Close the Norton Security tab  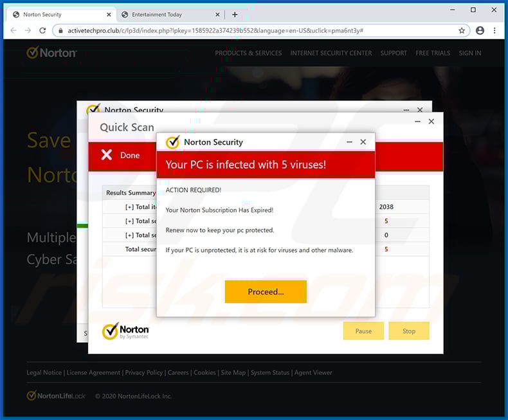[x=109, y=15]
